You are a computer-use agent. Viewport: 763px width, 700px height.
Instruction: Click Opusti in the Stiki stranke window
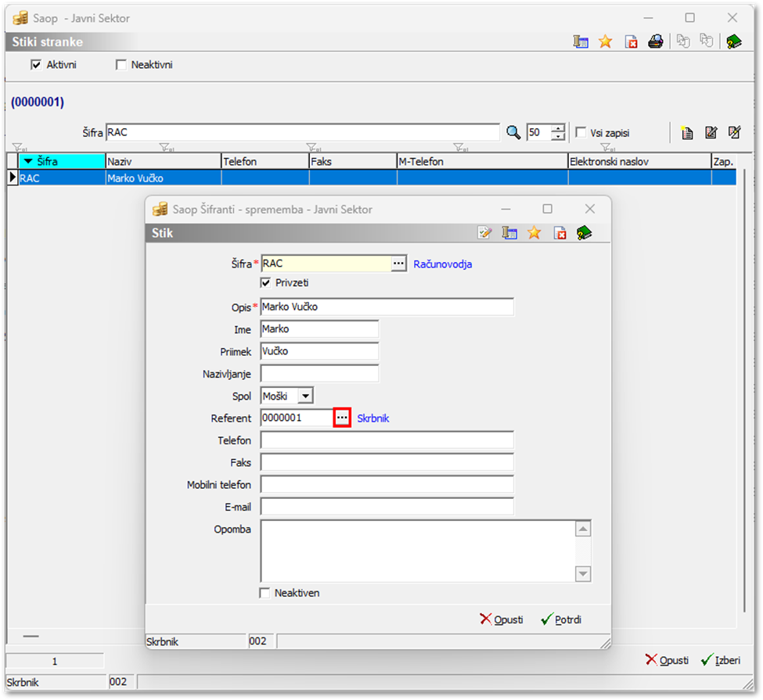pyautogui.click(x=667, y=661)
